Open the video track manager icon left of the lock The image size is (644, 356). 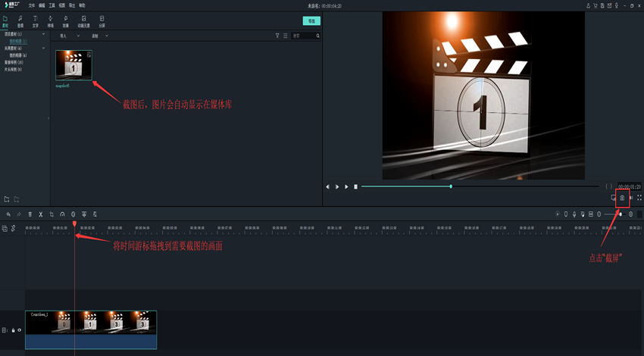tap(5, 330)
